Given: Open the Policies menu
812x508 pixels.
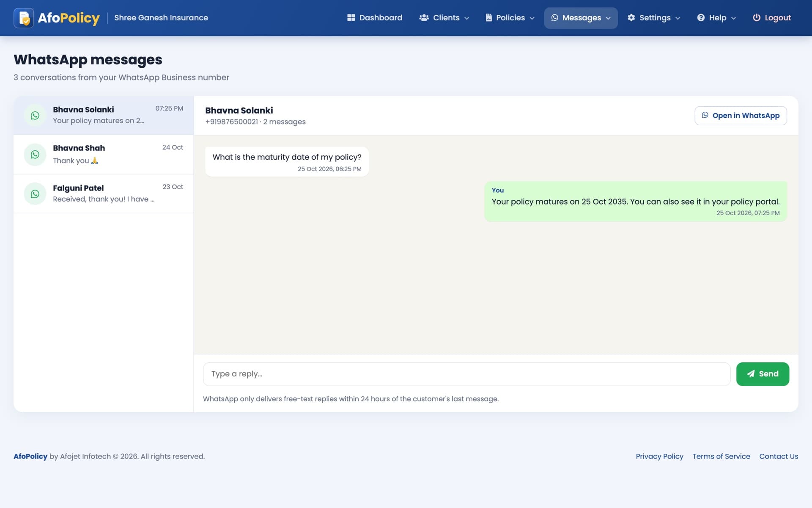Looking at the screenshot, I should [x=510, y=18].
